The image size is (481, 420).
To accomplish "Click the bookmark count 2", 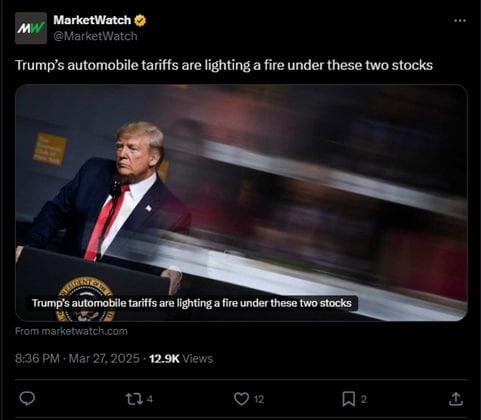I will point(364,399).
